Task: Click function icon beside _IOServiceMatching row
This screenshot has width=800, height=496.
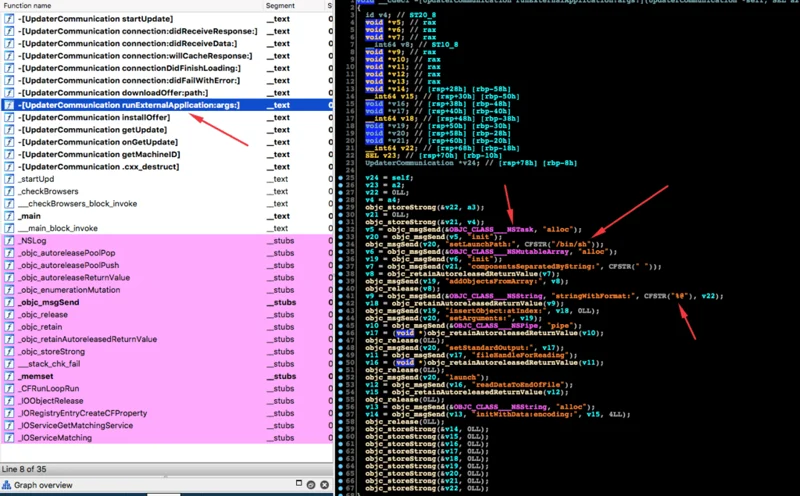Action: point(9,438)
